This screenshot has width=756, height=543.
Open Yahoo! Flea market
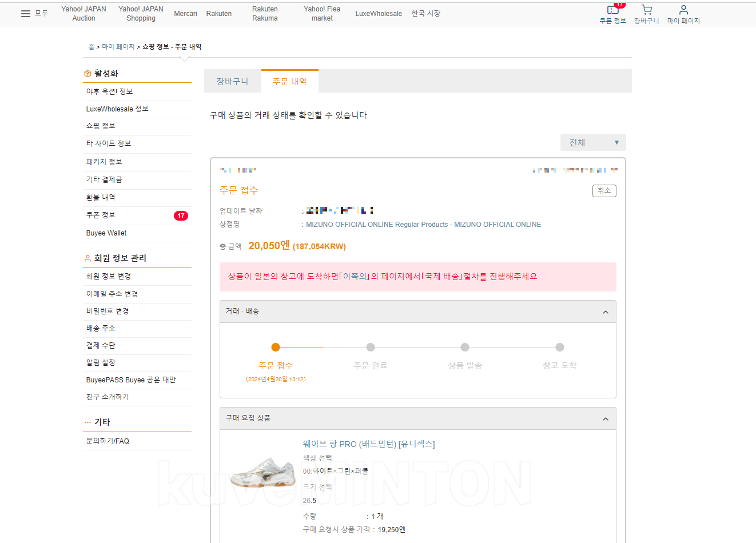click(x=322, y=14)
